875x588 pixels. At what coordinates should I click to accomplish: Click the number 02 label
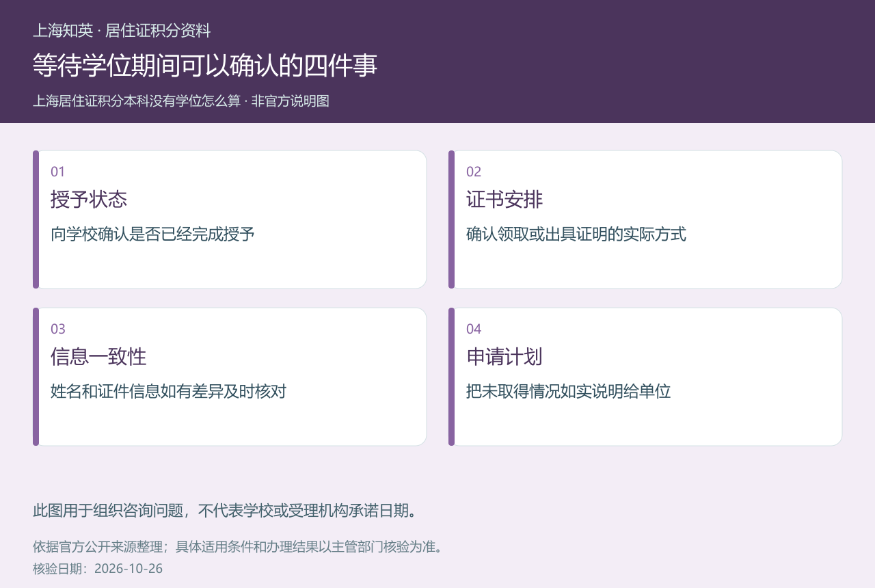click(474, 172)
